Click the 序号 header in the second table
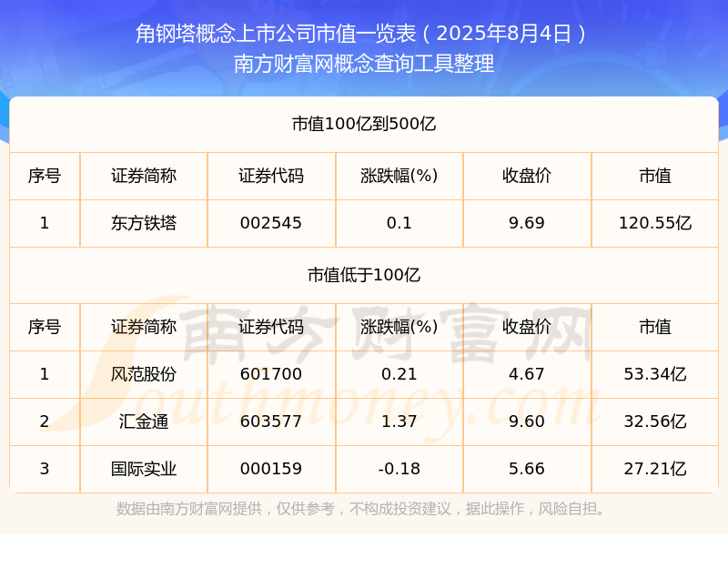The height and width of the screenshot is (579, 728). click(45, 327)
